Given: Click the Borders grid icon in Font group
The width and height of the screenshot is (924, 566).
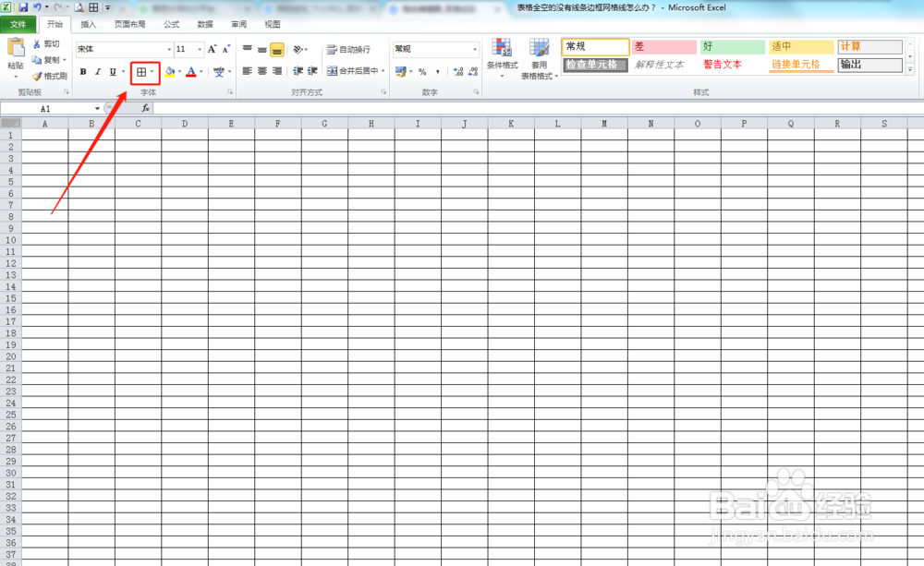Looking at the screenshot, I should [x=141, y=72].
